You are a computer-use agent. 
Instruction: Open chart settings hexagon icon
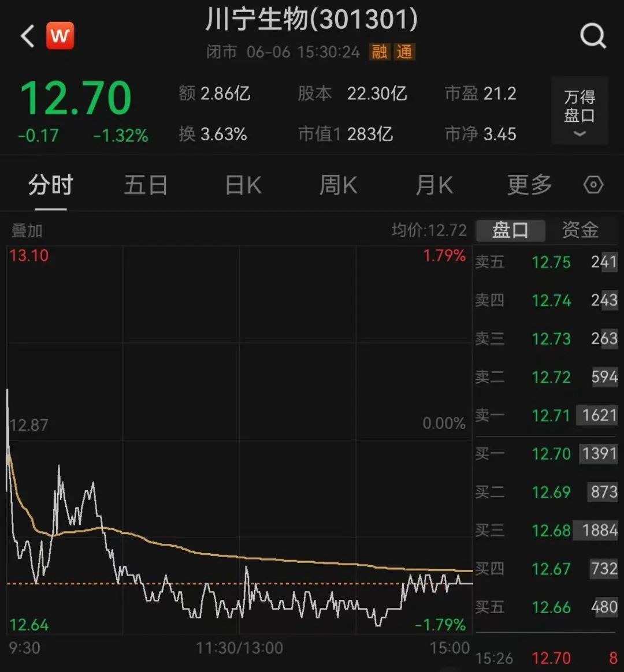[593, 185]
